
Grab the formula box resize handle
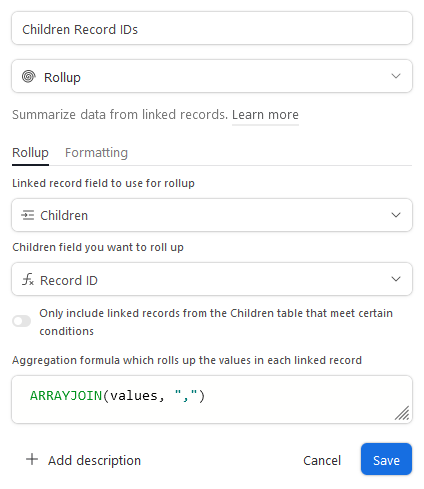[402, 413]
